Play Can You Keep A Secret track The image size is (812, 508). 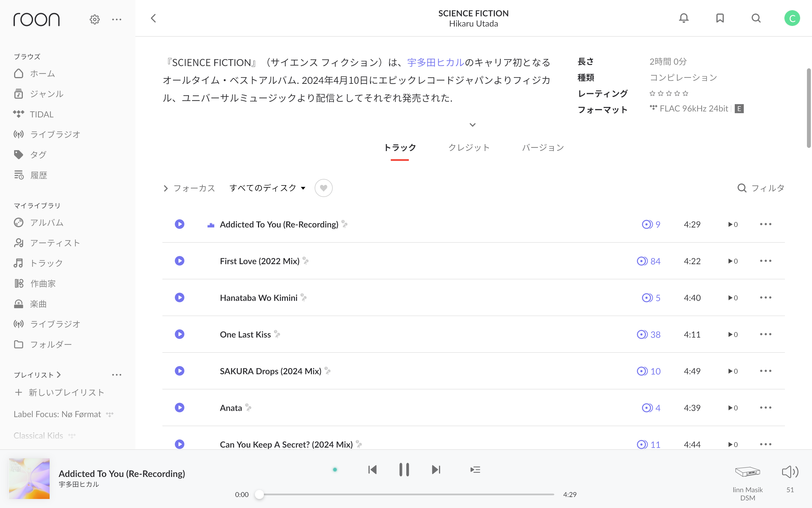pyautogui.click(x=180, y=444)
